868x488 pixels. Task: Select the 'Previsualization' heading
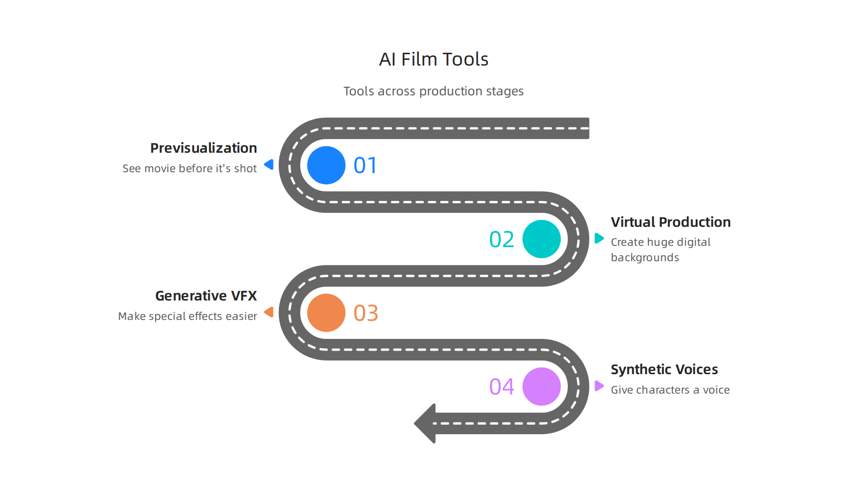pyautogui.click(x=203, y=148)
